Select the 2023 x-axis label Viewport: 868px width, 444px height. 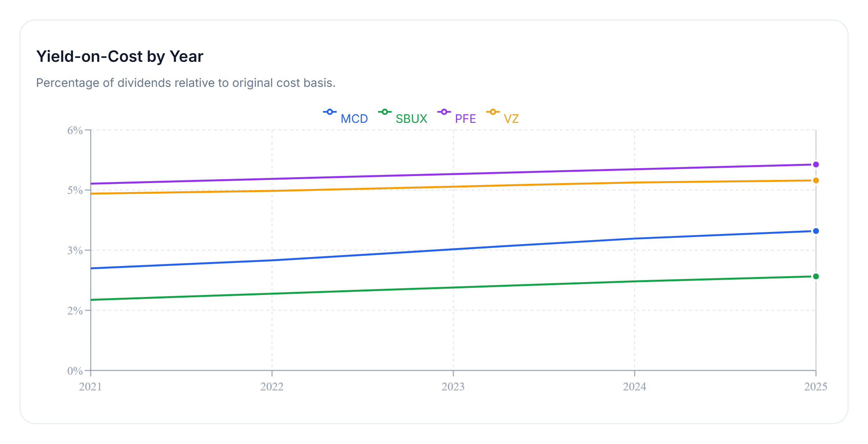[453, 387]
